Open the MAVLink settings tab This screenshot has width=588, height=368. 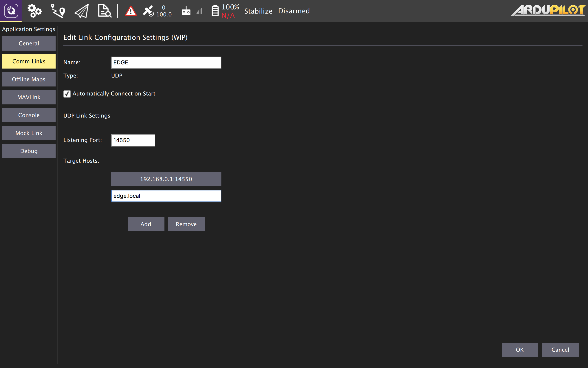29,97
